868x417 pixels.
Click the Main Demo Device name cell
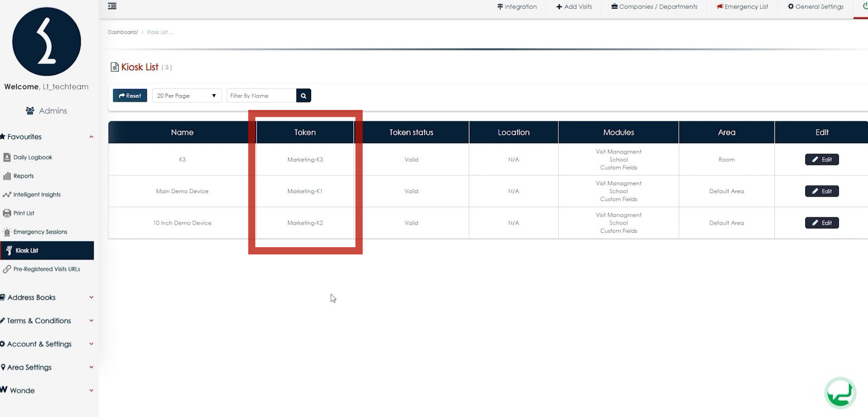pos(182,191)
